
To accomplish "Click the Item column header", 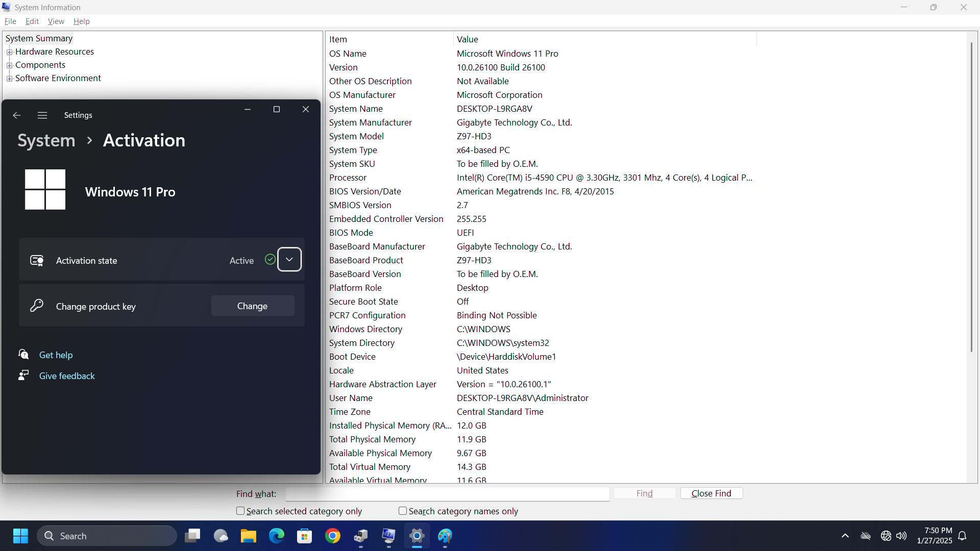I will coord(389,39).
